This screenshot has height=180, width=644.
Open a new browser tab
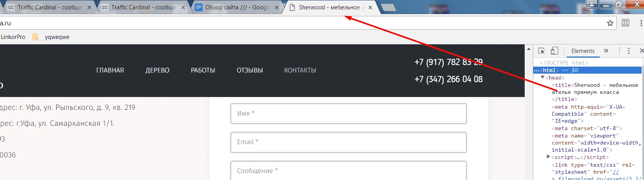[x=388, y=7]
